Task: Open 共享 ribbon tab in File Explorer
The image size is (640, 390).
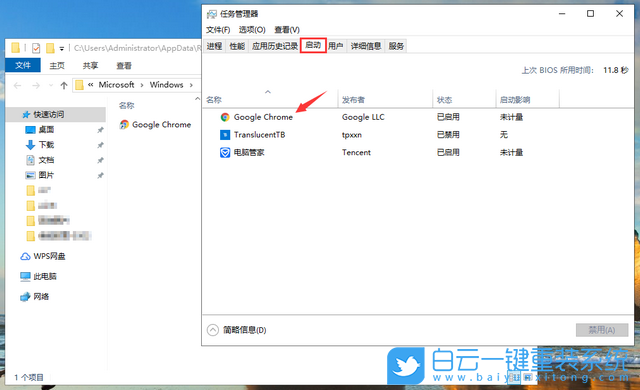Action: pyautogui.click(x=90, y=66)
